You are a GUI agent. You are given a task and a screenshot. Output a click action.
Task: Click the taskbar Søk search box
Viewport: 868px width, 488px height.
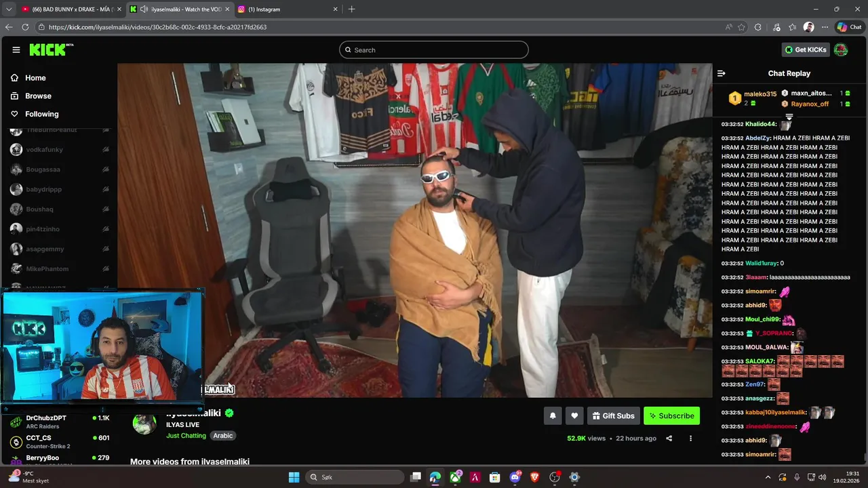[354, 477]
